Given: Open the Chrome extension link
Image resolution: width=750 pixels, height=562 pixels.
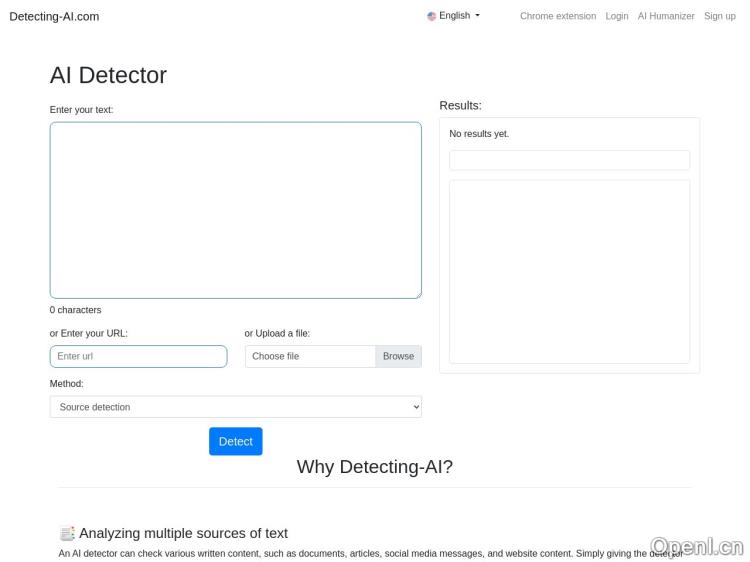Looking at the screenshot, I should pyautogui.click(x=557, y=16).
